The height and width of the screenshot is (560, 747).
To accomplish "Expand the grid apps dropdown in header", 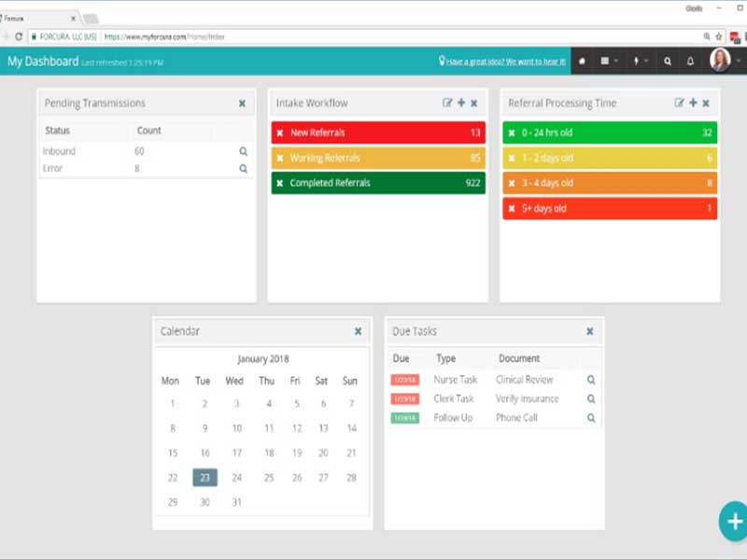I will [x=609, y=61].
